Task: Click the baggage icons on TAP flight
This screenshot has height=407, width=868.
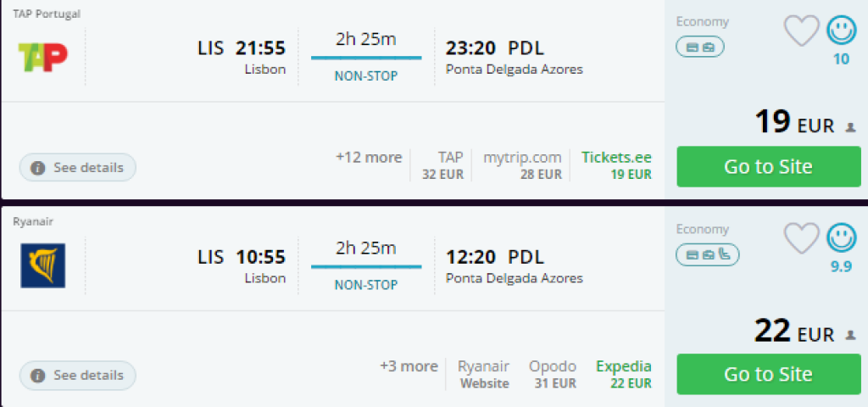Action: click(x=700, y=47)
